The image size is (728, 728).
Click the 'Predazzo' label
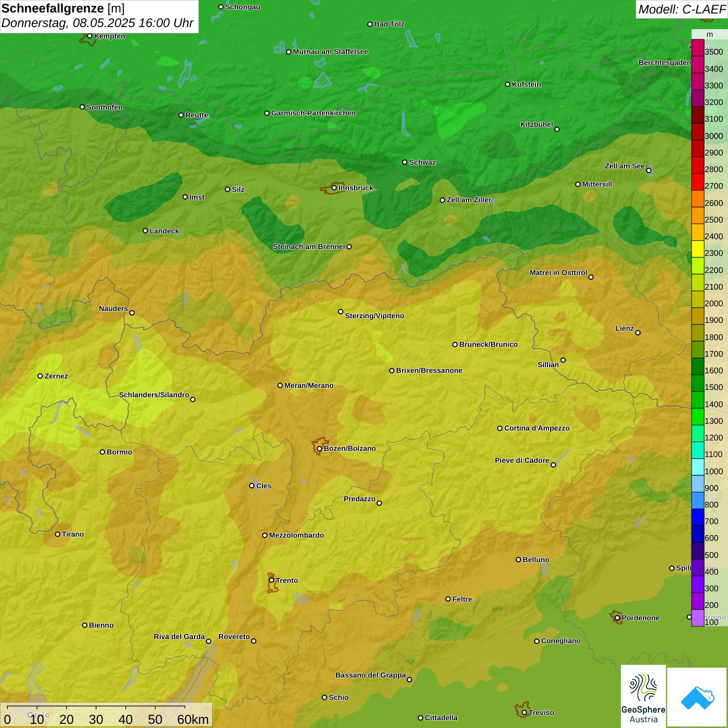coord(359,499)
